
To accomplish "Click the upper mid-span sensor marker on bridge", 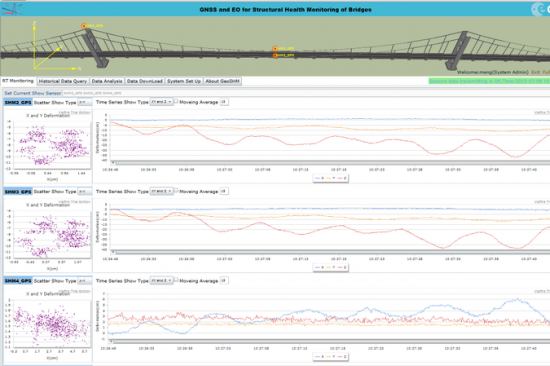I will pos(275,49).
